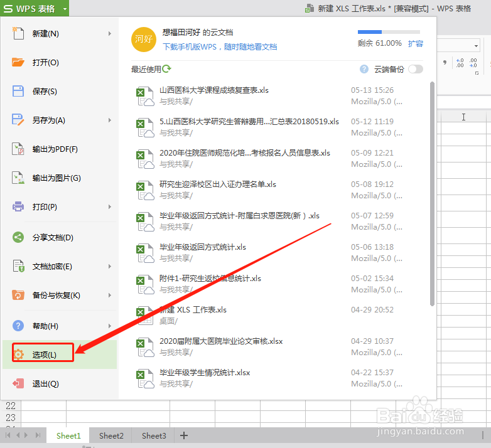Expand the 备份与恢复(K) submenu arrow
Image resolution: width=491 pixels, height=448 pixels.
click(x=110, y=296)
